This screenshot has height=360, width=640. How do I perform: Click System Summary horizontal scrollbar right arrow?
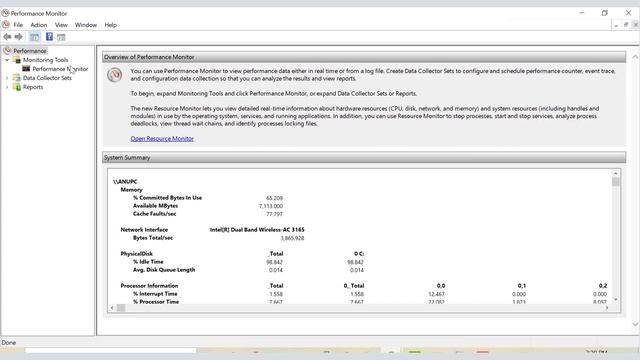tap(607, 308)
